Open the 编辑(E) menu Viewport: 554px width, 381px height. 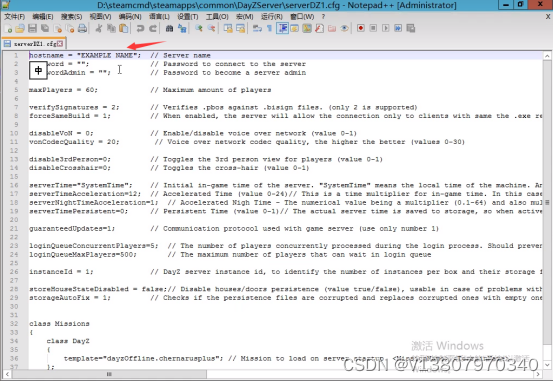point(43,17)
